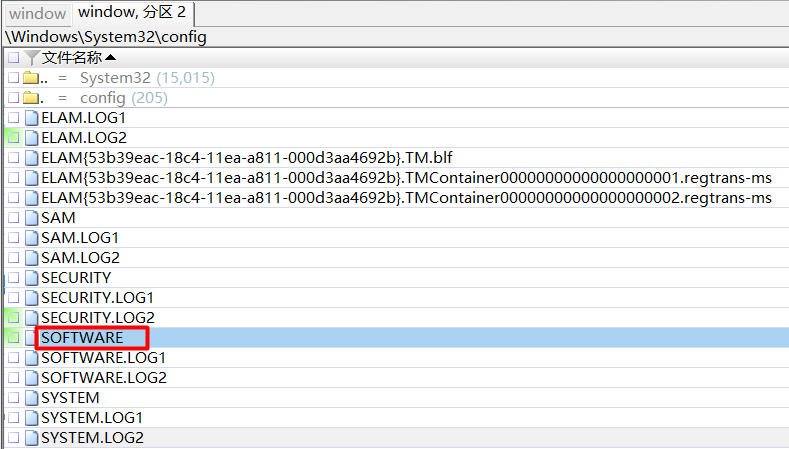The height and width of the screenshot is (449, 789).
Task: Click the file icon of ELAM.LOG1
Action: tap(31, 118)
